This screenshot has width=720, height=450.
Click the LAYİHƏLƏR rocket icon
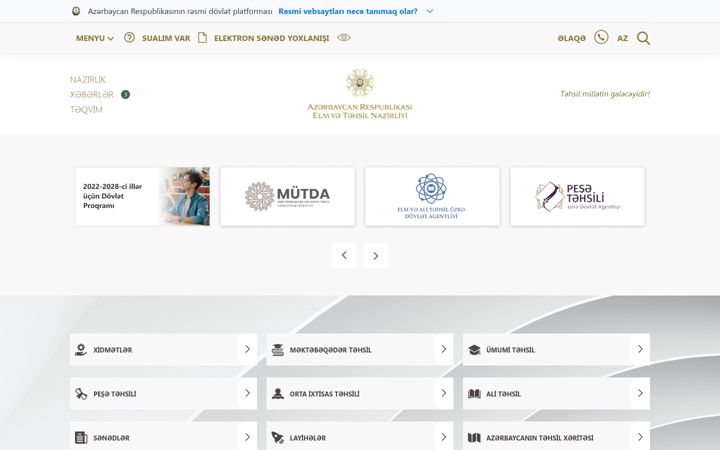click(277, 438)
